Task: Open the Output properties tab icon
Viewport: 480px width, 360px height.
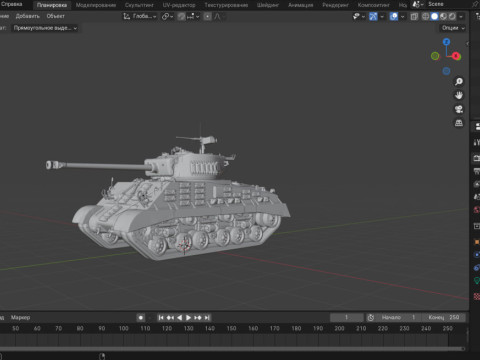Action: (x=477, y=171)
